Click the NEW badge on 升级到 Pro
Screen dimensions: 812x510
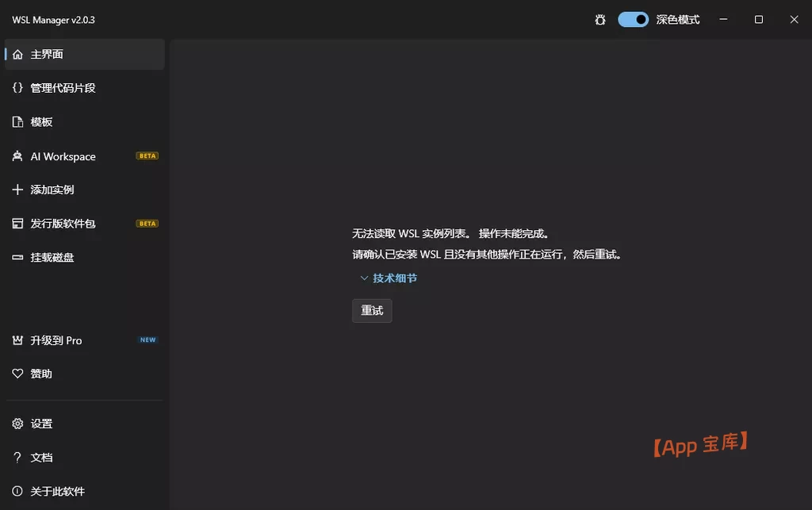point(147,339)
